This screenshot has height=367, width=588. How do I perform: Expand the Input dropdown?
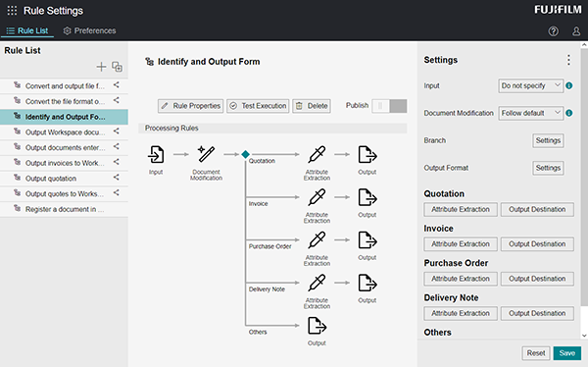(x=530, y=85)
